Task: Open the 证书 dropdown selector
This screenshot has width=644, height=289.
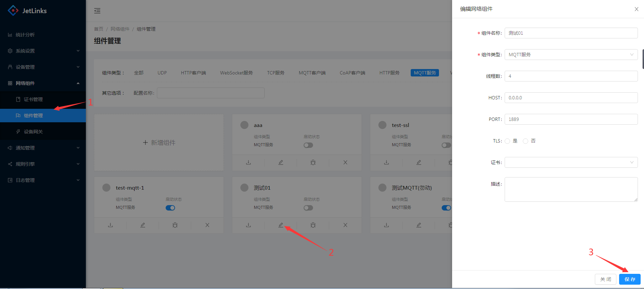Action: click(571, 162)
